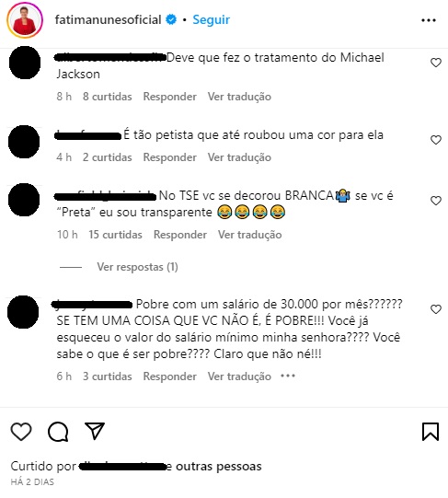Expand 'Ver respostas (1)' replies
448x498 pixels.
click(137, 267)
